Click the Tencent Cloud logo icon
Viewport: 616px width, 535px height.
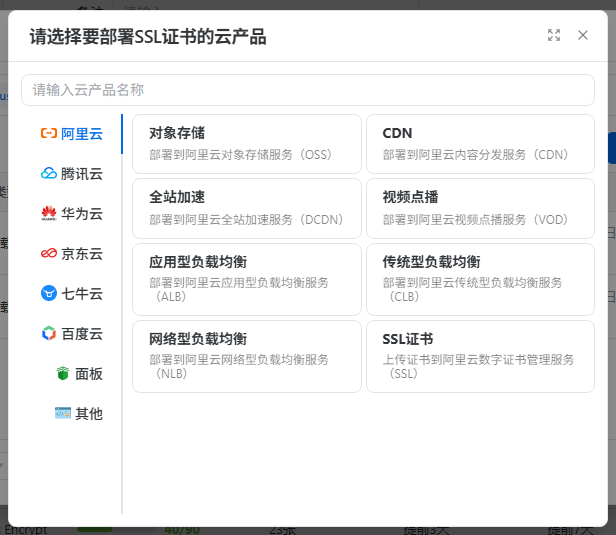pyautogui.click(x=48, y=173)
